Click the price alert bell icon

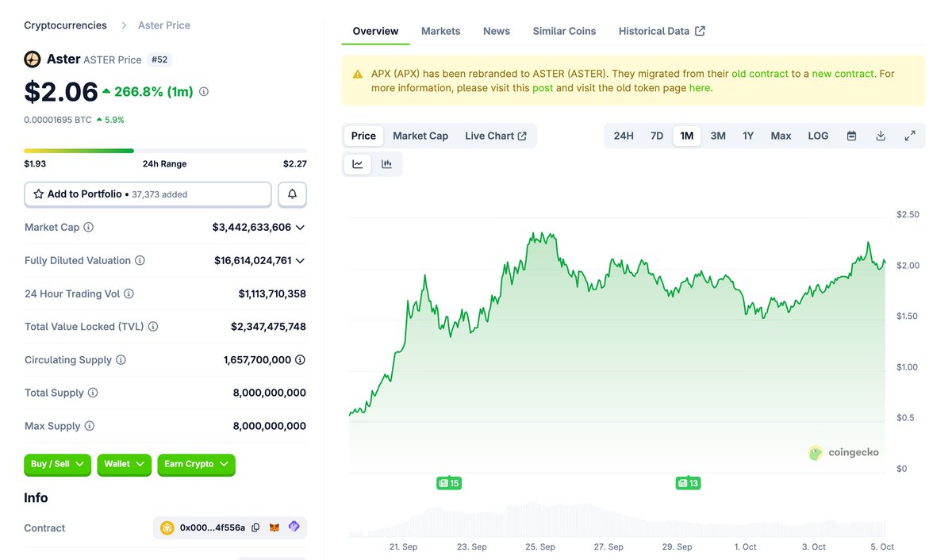[x=292, y=194]
